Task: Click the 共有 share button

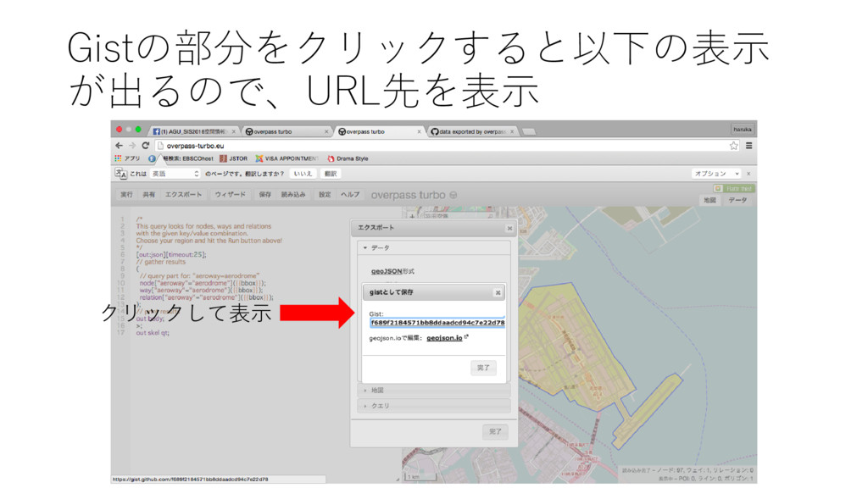Action: pos(149,195)
